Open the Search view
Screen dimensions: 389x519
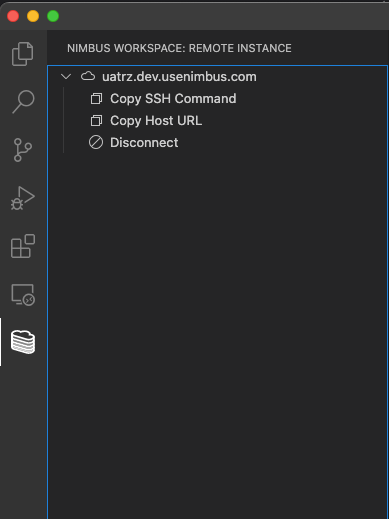click(x=23, y=102)
